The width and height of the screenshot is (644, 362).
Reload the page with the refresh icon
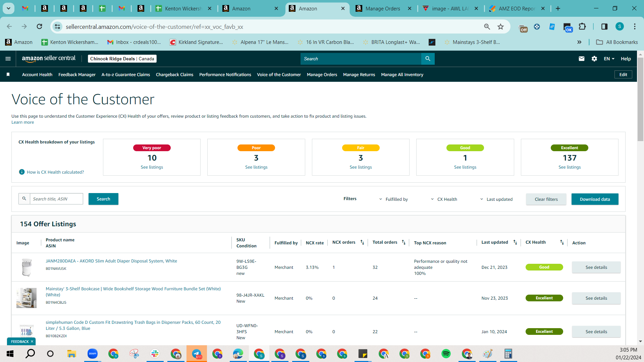[x=39, y=26]
